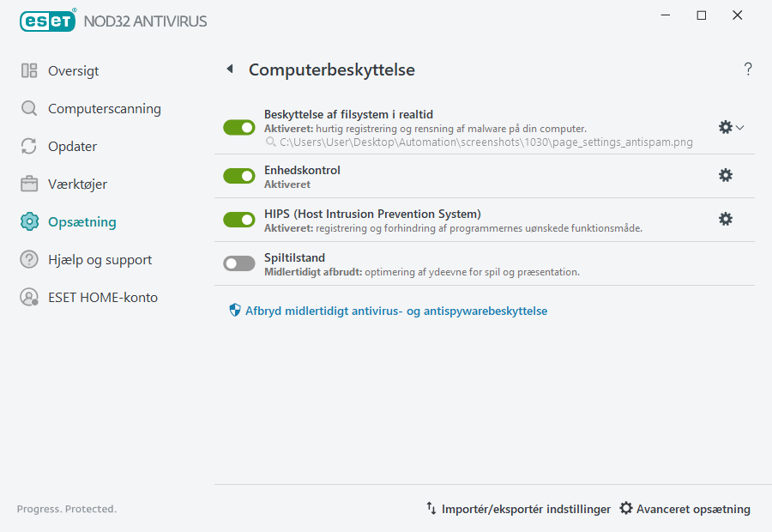772x532 pixels.
Task: Select the Computerscanning magnifier icon
Action: click(x=29, y=108)
